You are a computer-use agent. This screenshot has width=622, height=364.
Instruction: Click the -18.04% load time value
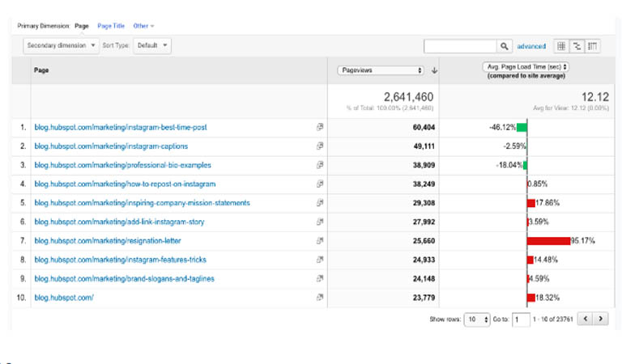pos(509,165)
